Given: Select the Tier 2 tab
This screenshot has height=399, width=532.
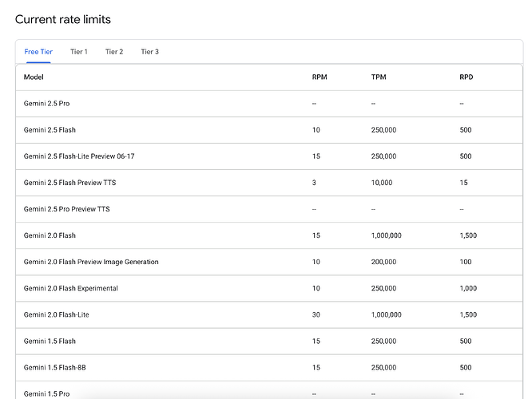Looking at the screenshot, I should coord(114,52).
